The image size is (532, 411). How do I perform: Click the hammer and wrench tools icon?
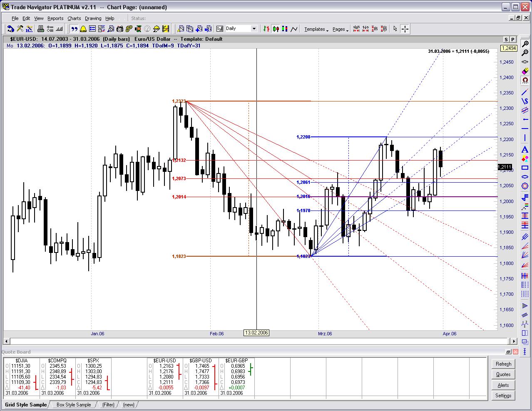click(x=20, y=29)
